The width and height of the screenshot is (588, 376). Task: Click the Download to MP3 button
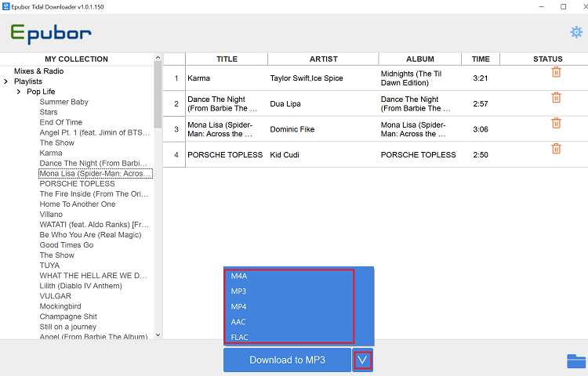click(287, 360)
